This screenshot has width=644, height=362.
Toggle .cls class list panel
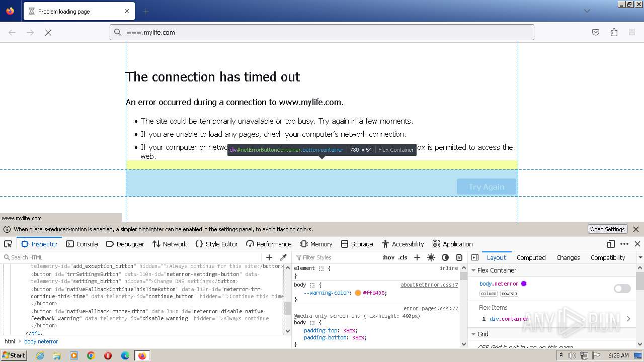point(403,257)
